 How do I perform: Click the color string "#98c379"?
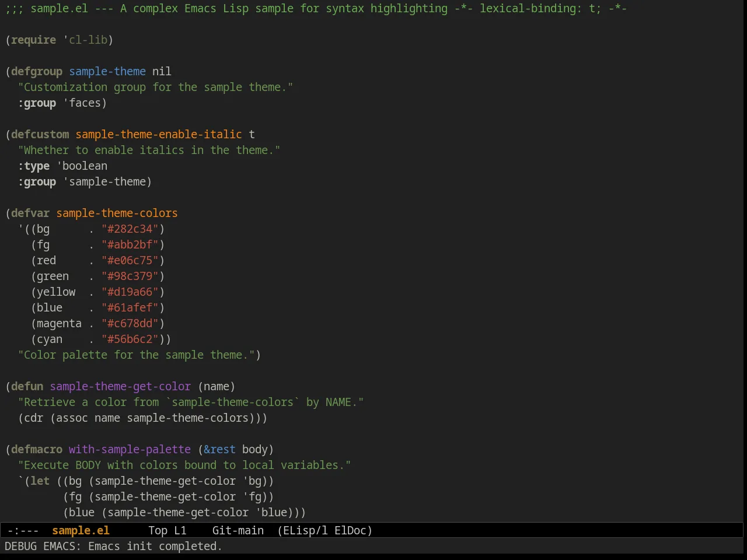click(x=130, y=276)
